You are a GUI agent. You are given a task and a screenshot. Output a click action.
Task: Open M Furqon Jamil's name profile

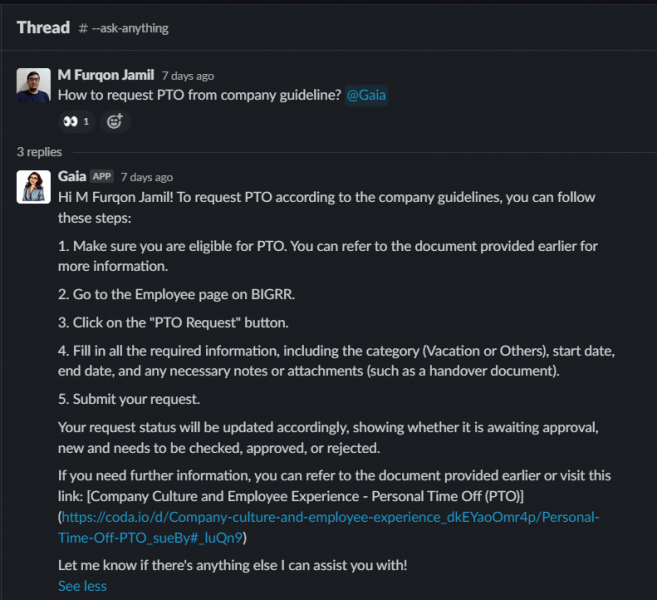point(106,75)
